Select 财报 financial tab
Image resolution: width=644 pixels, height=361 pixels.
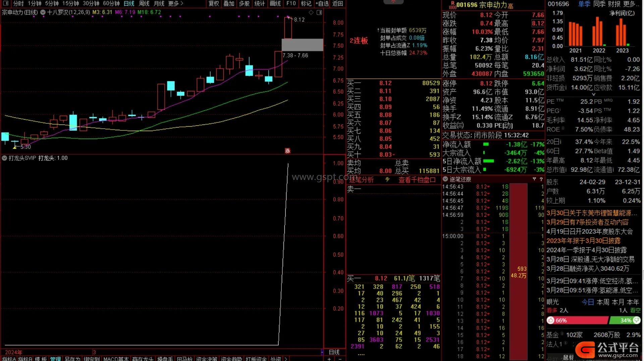click(x=614, y=4)
